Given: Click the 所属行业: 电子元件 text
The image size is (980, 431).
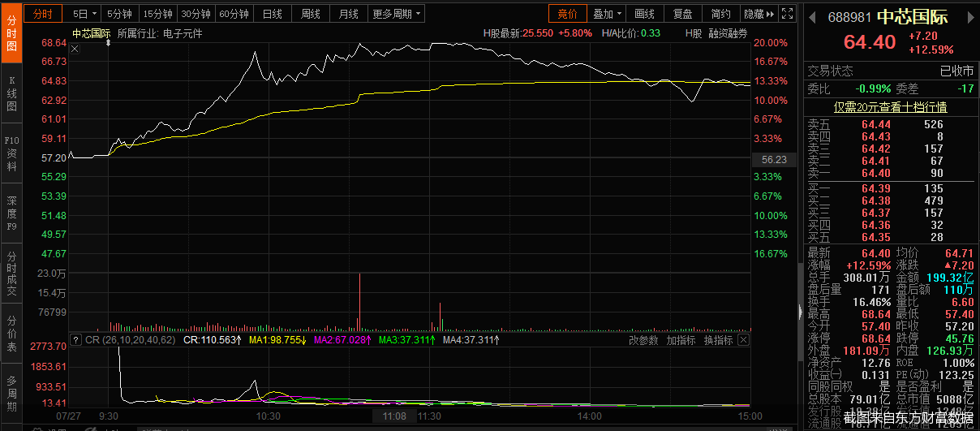Looking at the screenshot, I should tap(160, 33).
